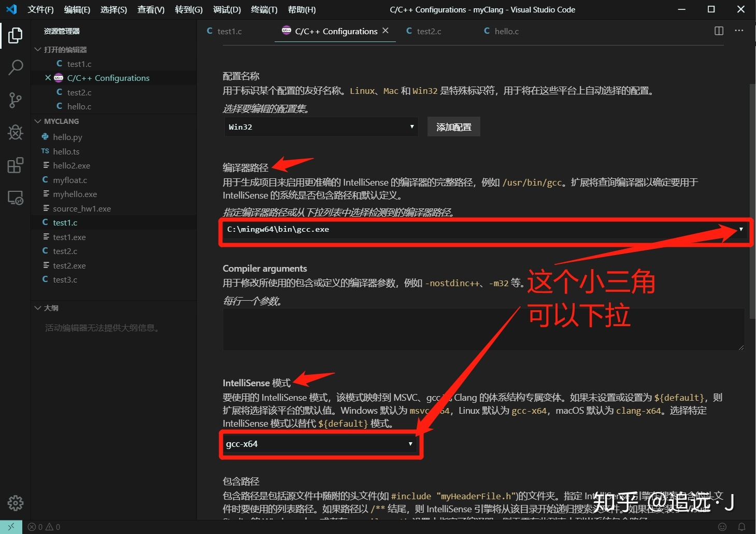Screen dimensions: 756x534
Task: Open the Search view icon
Action: pos(16,67)
